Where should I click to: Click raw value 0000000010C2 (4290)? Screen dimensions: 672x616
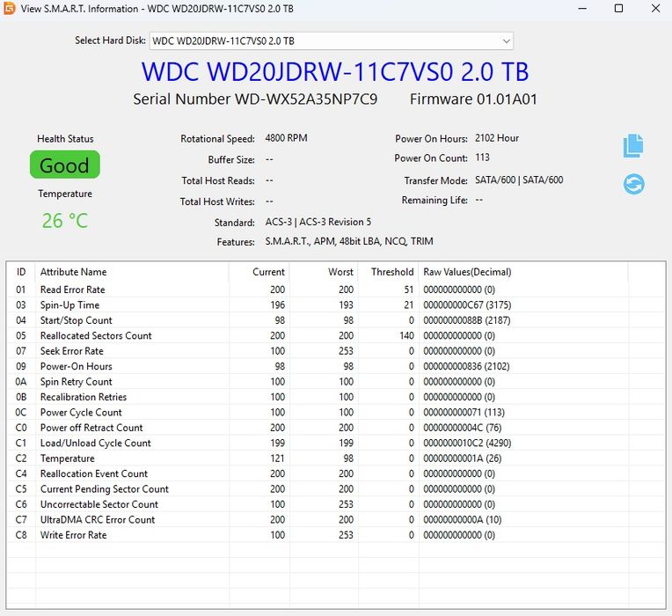pyautogui.click(x=467, y=444)
